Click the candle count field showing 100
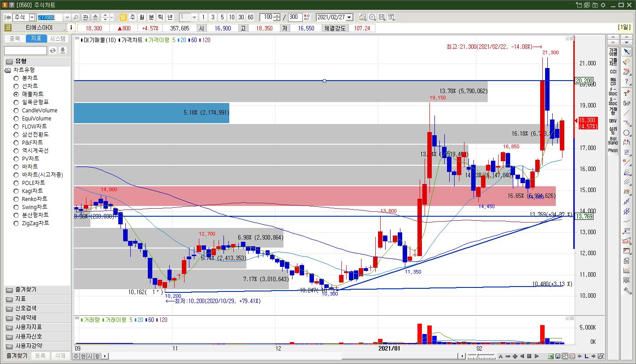 coord(266,17)
